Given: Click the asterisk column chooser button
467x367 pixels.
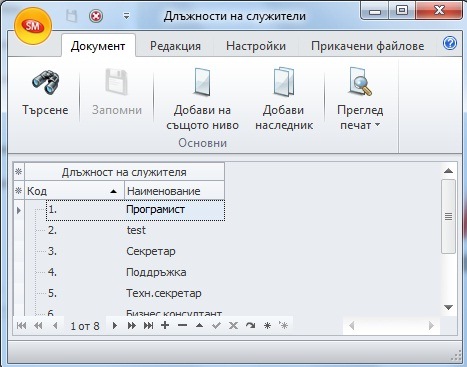Looking at the screenshot, I should tap(19, 191).
